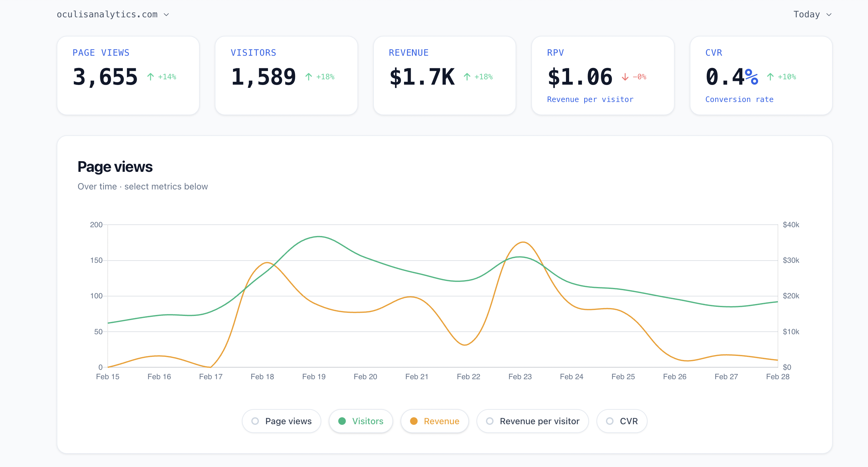The image size is (868, 467).
Task: Click the Conversion rate label on CVR card
Action: (x=739, y=99)
